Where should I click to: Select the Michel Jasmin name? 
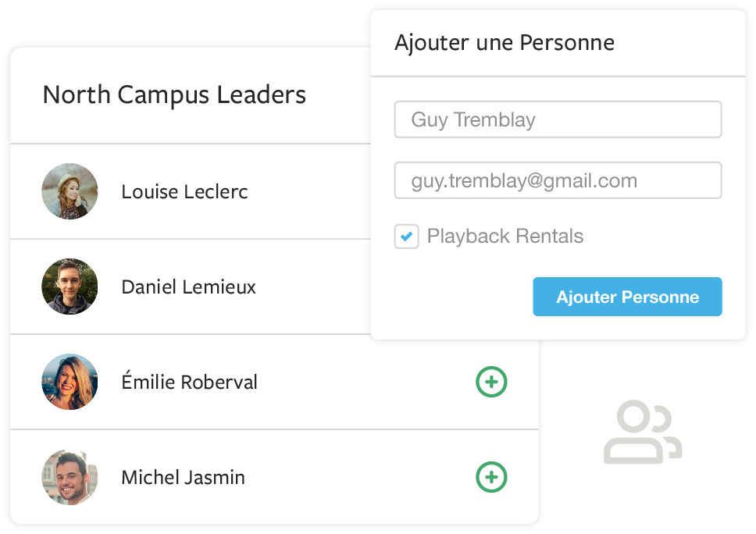point(183,478)
